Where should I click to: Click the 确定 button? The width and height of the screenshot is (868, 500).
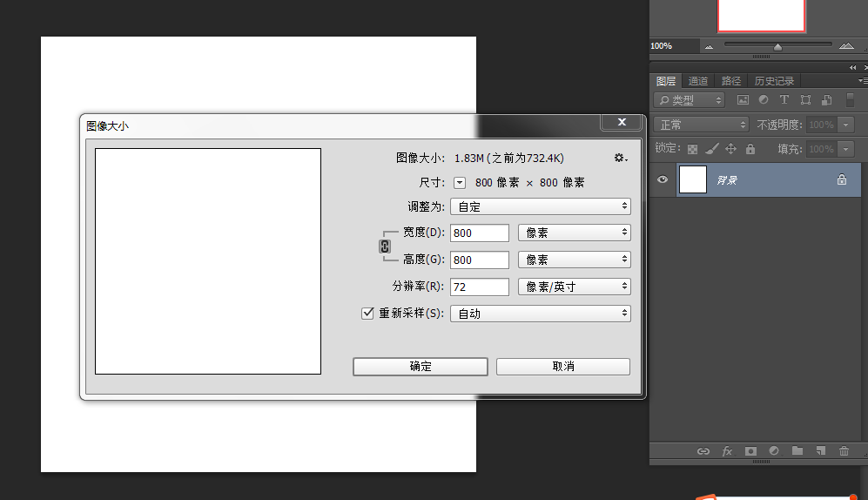[421, 367]
